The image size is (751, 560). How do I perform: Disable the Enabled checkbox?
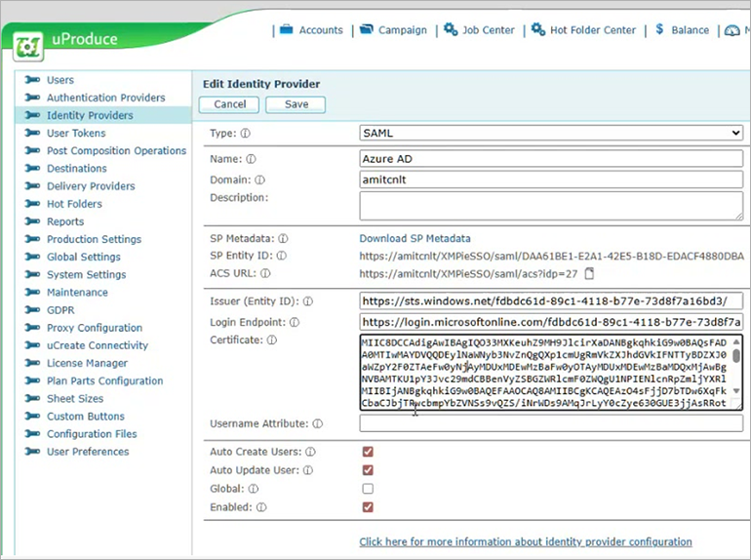coord(368,507)
